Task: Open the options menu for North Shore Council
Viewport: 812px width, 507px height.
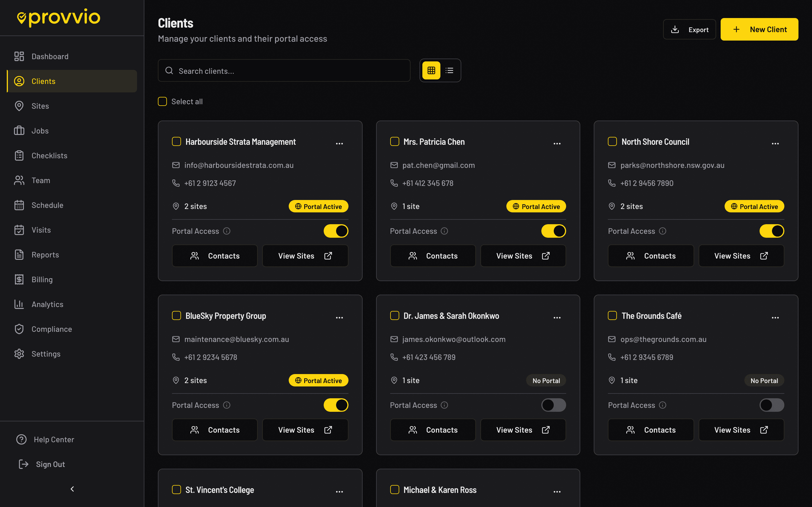Action: tap(775, 143)
